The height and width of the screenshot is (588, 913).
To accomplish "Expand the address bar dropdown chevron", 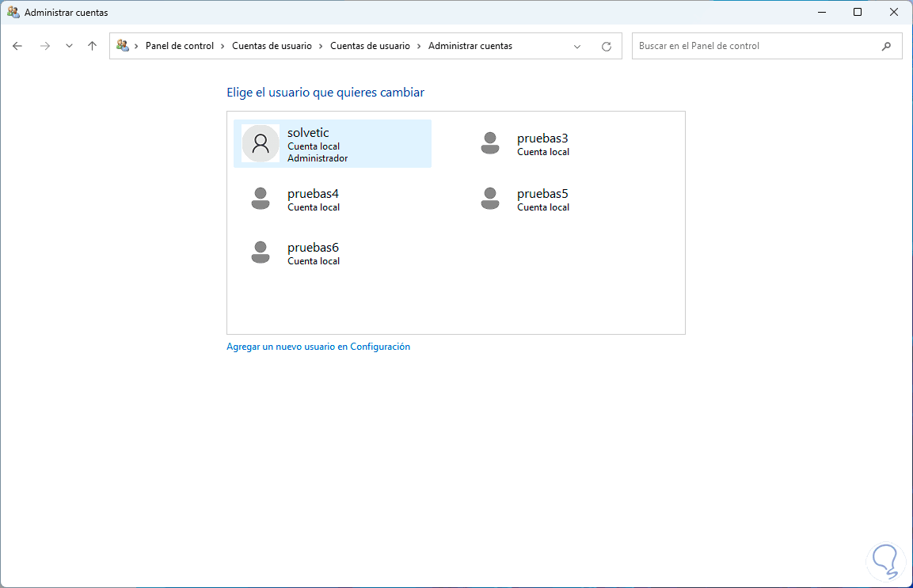I will [x=577, y=46].
